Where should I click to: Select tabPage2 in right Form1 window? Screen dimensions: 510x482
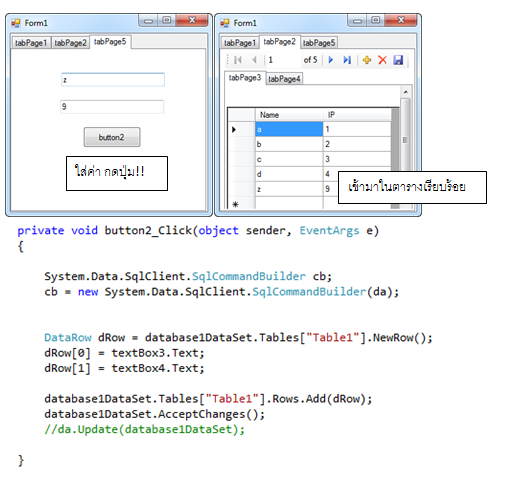(x=280, y=42)
